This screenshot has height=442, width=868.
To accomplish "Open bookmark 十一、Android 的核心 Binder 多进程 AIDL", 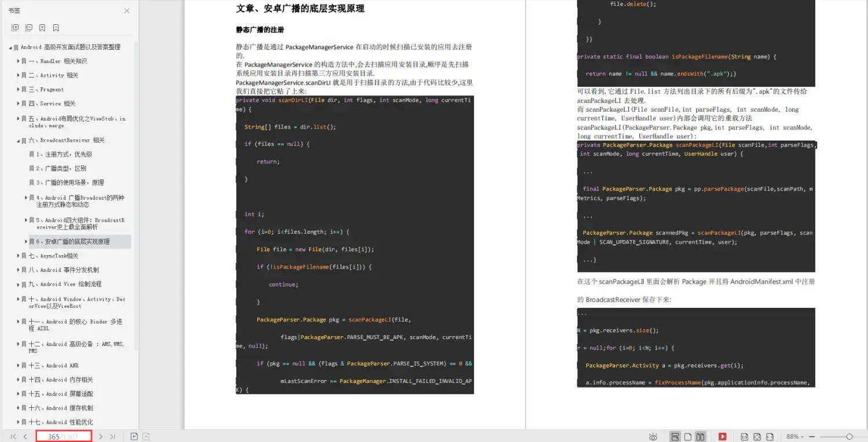I will click(75, 325).
